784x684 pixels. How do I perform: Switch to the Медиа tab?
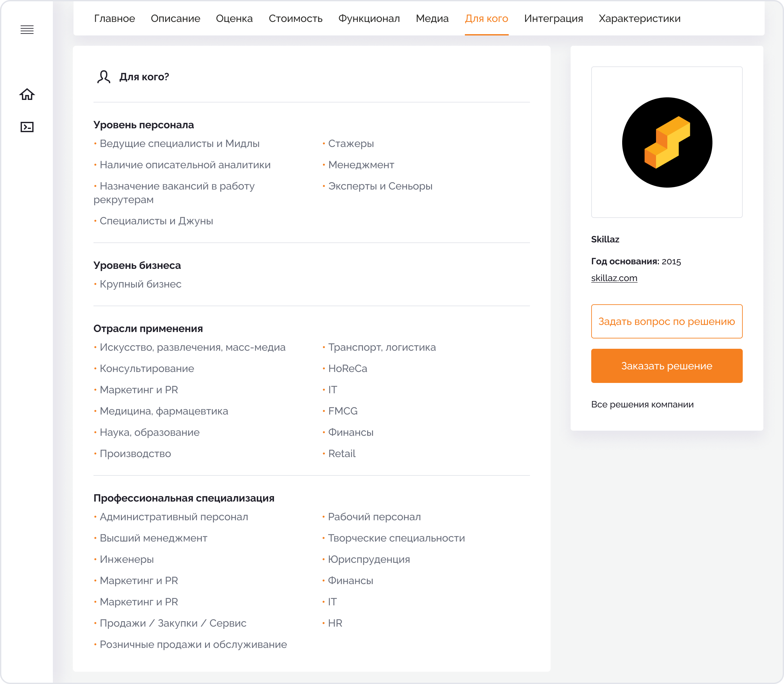point(432,18)
